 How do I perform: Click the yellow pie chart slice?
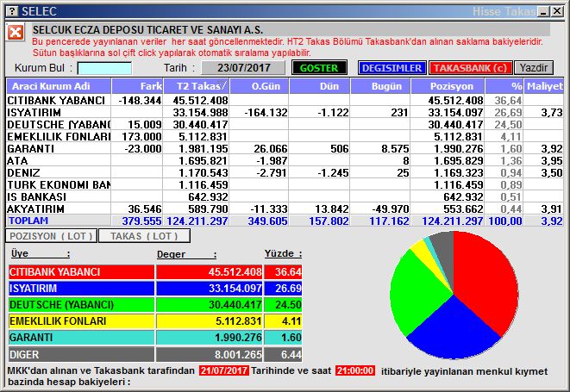click(429, 256)
